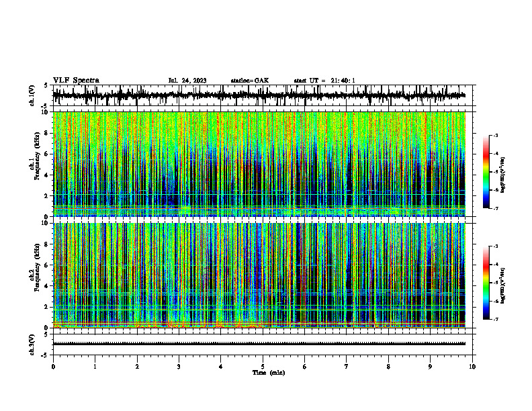Click the ch.1 Frequency (kHz) axis label
532x411 pixels.
[x=36, y=164]
